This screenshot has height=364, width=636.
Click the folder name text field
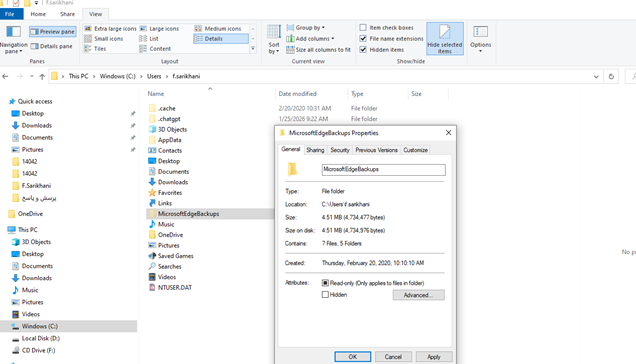click(x=383, y=170)
